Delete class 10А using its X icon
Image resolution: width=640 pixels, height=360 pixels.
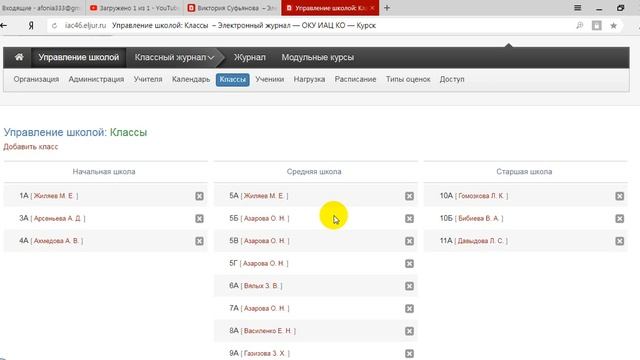click(620, 196)
